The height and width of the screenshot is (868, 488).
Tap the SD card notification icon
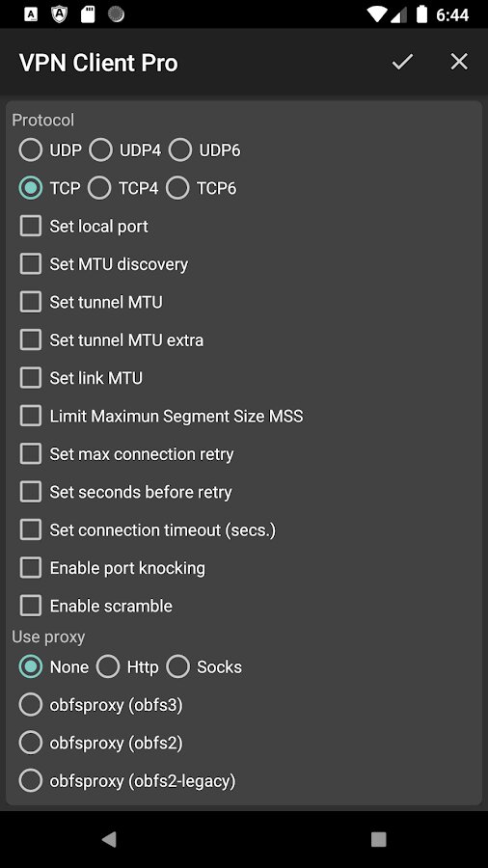point(88,14)
